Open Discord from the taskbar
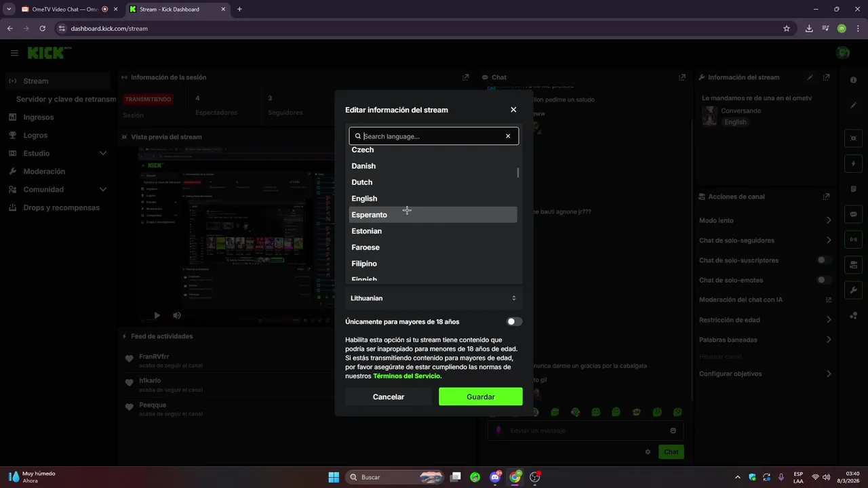 coord(495,477)
